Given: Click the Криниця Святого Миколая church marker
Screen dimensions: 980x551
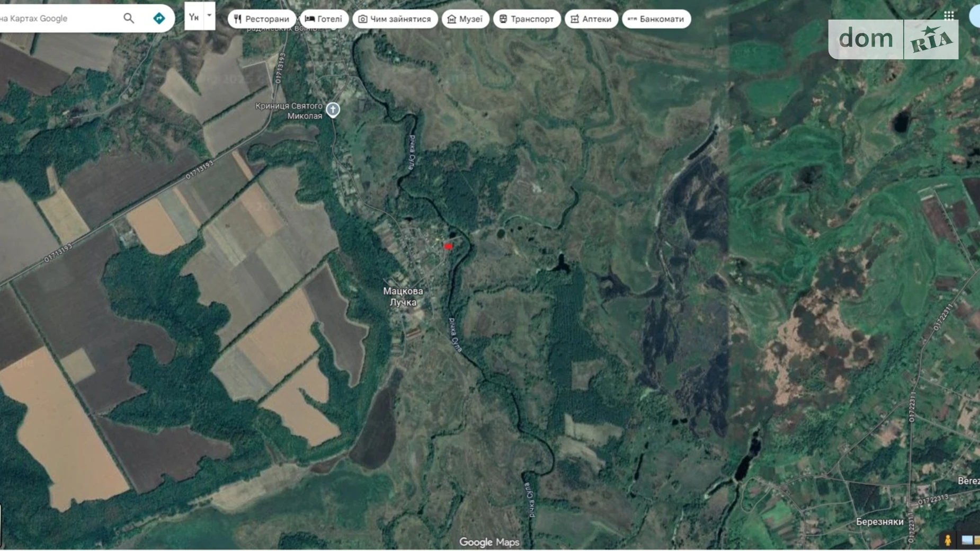Looking at the screenshot, I should click(x=333, y=110).
